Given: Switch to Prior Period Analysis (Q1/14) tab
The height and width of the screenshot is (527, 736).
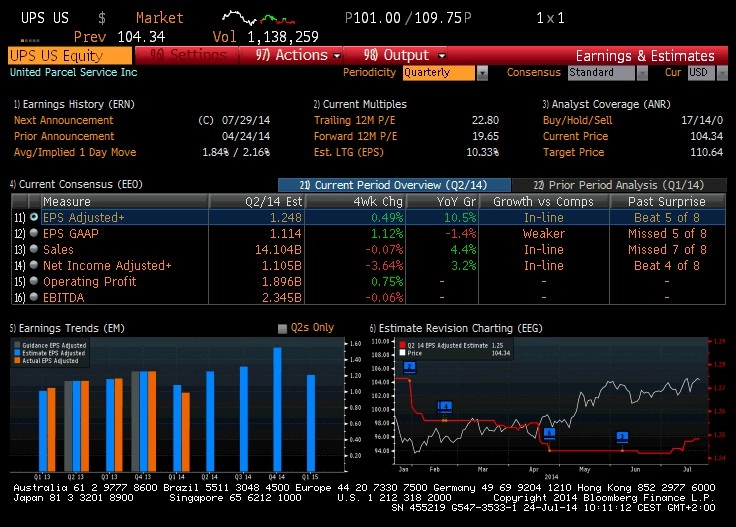Looking at the screenshot, I should tap(619, 185).
